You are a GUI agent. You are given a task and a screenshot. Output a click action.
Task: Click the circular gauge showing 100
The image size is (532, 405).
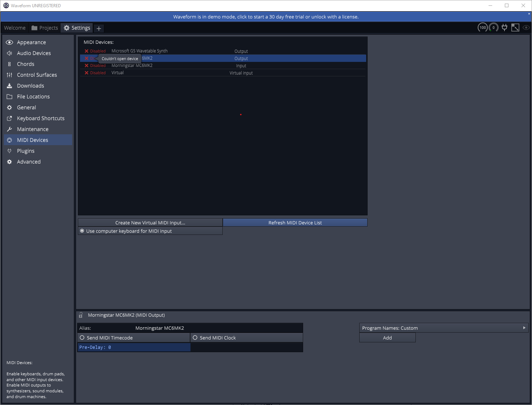[482, 28]
